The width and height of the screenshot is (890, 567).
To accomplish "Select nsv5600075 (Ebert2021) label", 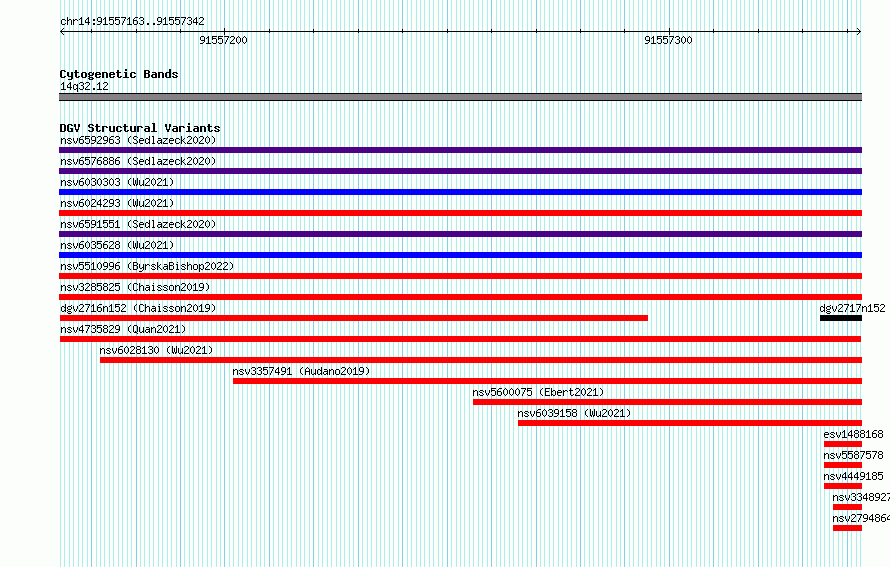I will 538,392.
